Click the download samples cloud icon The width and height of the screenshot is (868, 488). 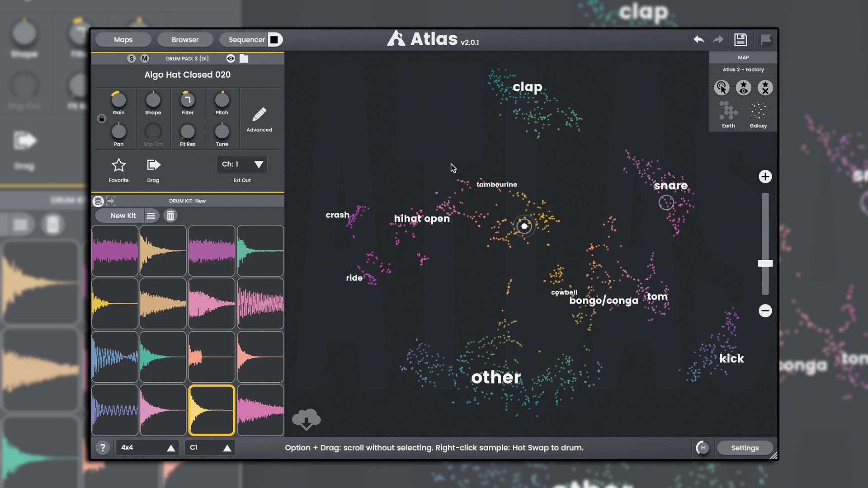307,420
